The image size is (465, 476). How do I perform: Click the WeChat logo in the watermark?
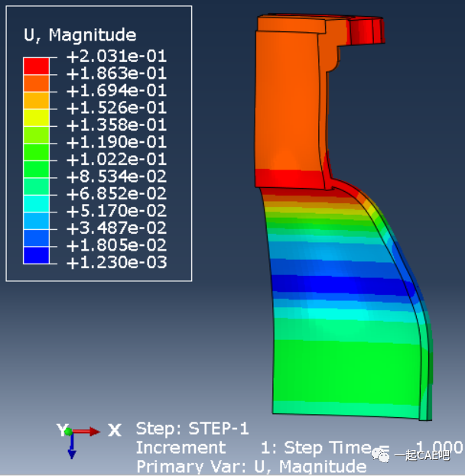(x=379, y=457)
